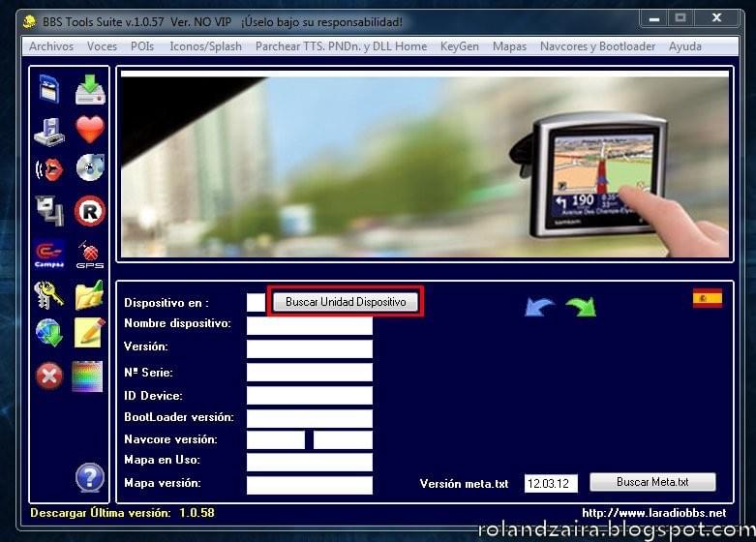Click the BBS Tools Suite title bar icon
The image size is (756, 542).
tap(29, 21)
